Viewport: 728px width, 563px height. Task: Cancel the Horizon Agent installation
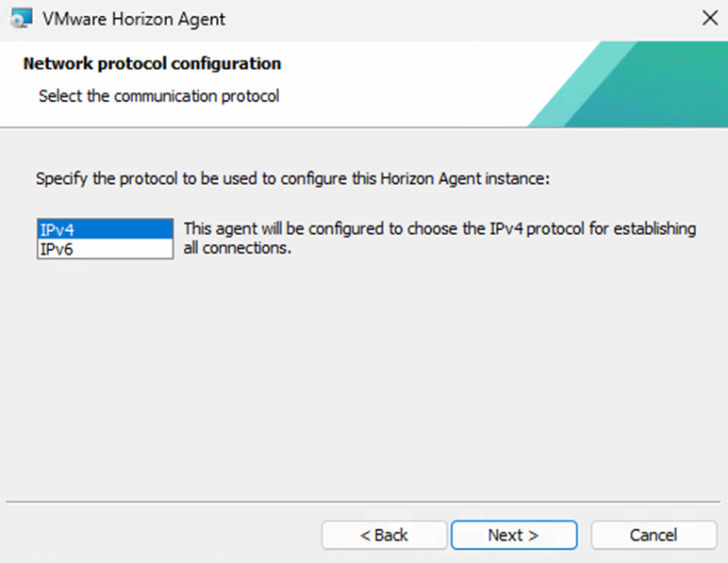653,535
